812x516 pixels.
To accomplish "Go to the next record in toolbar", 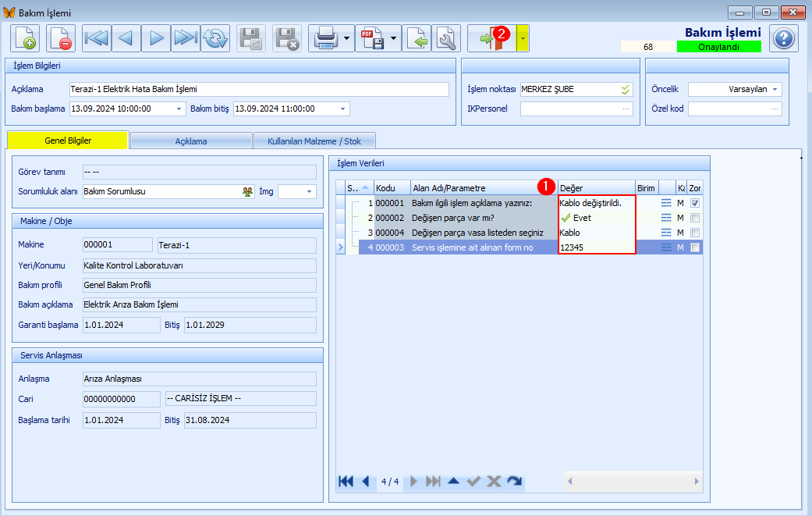I will (x=156, y=38).
